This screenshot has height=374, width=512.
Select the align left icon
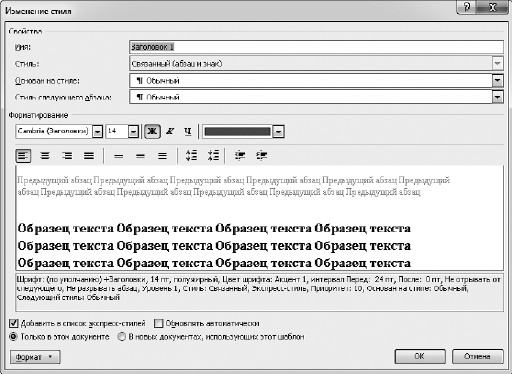23,156
